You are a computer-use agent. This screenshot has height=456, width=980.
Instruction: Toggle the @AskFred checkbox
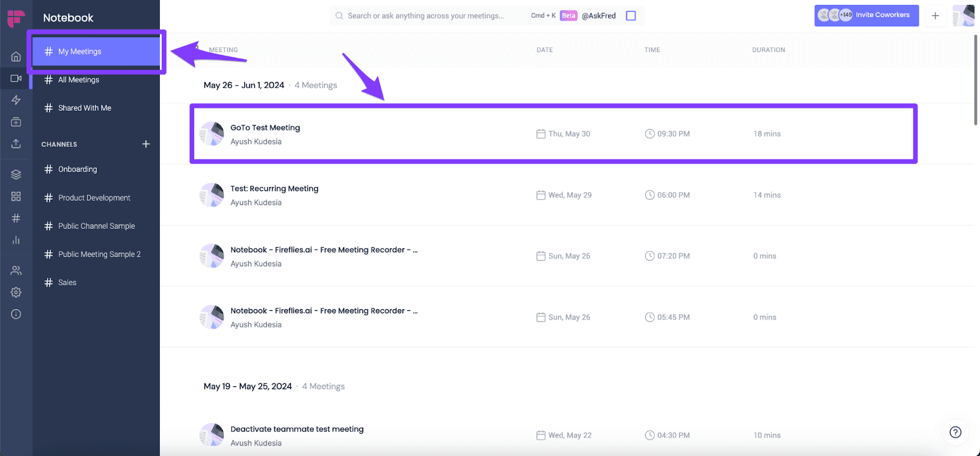point(631,16)
